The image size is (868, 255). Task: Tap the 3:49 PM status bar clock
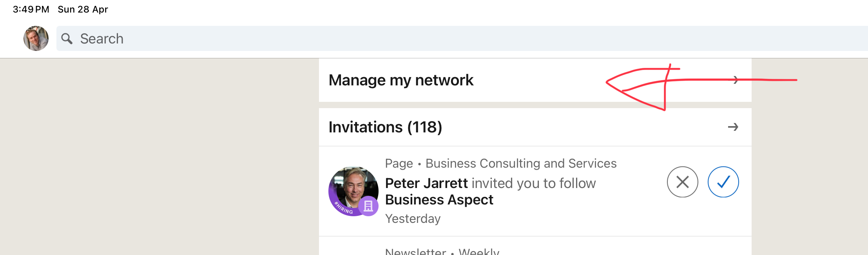point(31,9)
